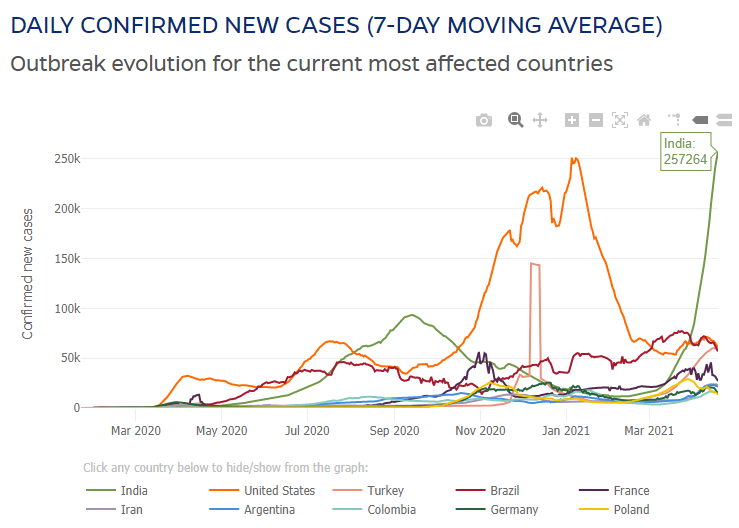The height and width of the screenshot is (528, 739).
Task: Hide the India series from the graph
Action: click(133, 491)
